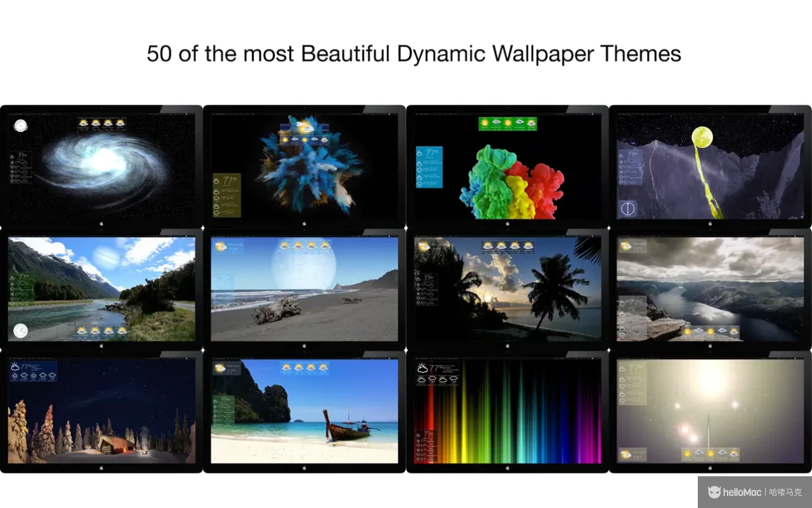
Task: Click the analog clock on galaxy wallpaper
Action: click(x=21, y=126)
